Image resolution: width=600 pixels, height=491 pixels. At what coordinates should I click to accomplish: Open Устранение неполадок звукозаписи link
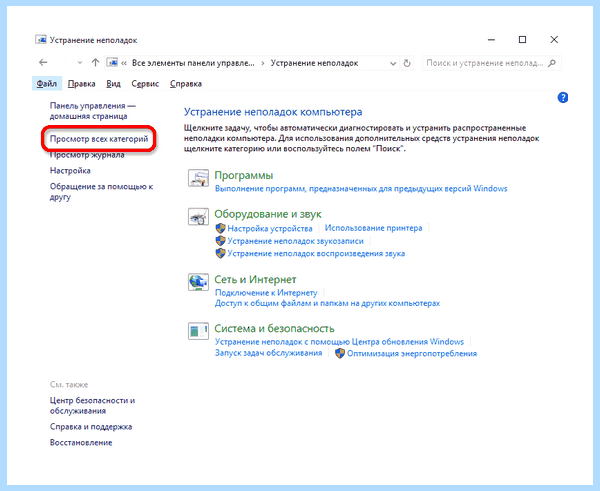[295, 241]
